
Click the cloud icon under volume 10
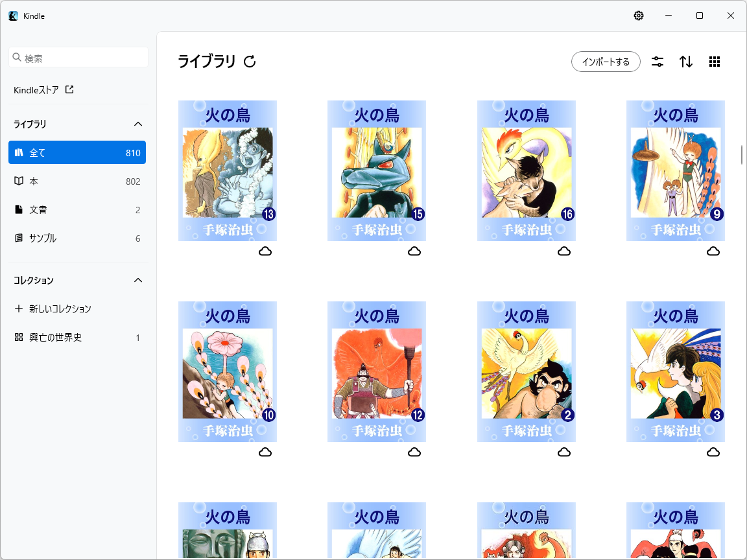[x=265, y=452]
